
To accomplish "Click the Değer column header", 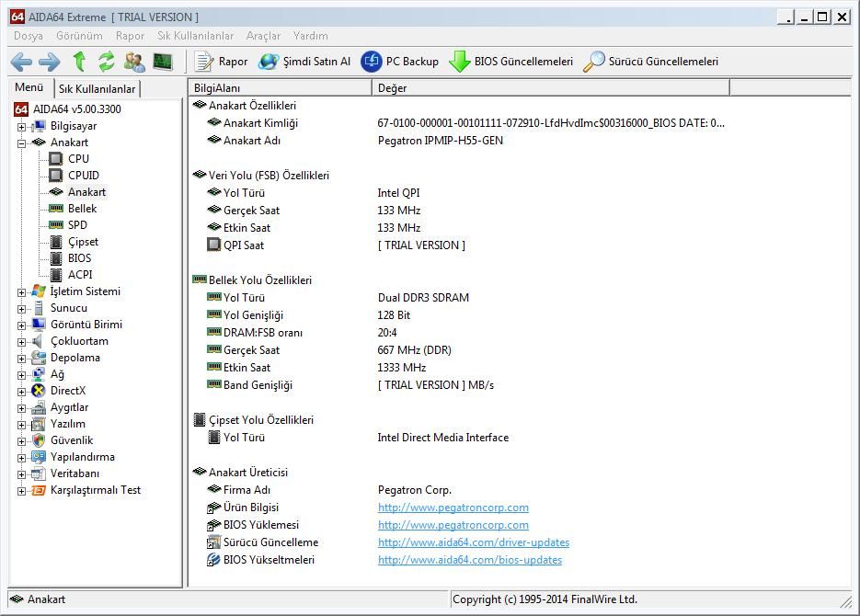I will (x=551, y=87).
